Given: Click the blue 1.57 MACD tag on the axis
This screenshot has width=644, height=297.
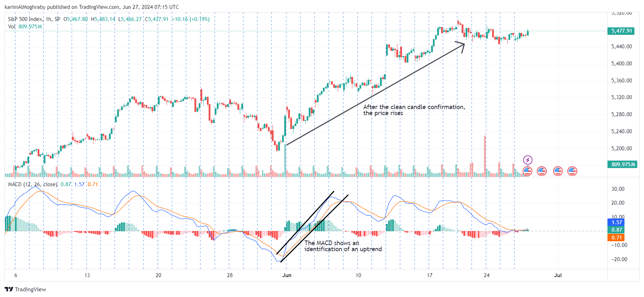Looking at the screenshot, I should [x=616, y=222].
